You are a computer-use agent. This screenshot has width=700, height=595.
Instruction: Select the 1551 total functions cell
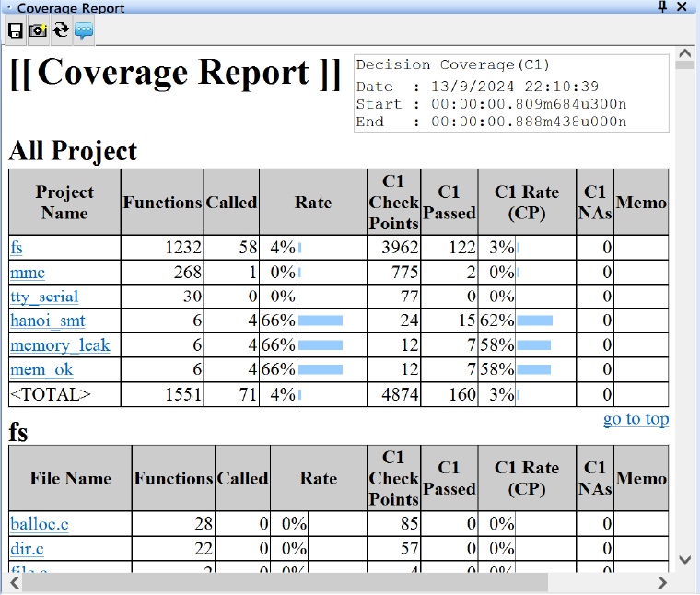pyautogui.click(x=162, y=394)
